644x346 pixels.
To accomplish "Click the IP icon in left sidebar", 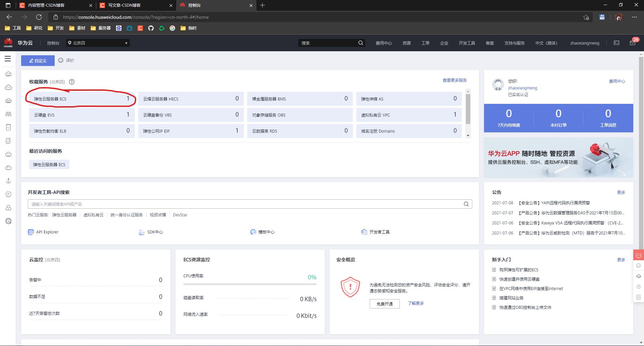I will [8, 194].
